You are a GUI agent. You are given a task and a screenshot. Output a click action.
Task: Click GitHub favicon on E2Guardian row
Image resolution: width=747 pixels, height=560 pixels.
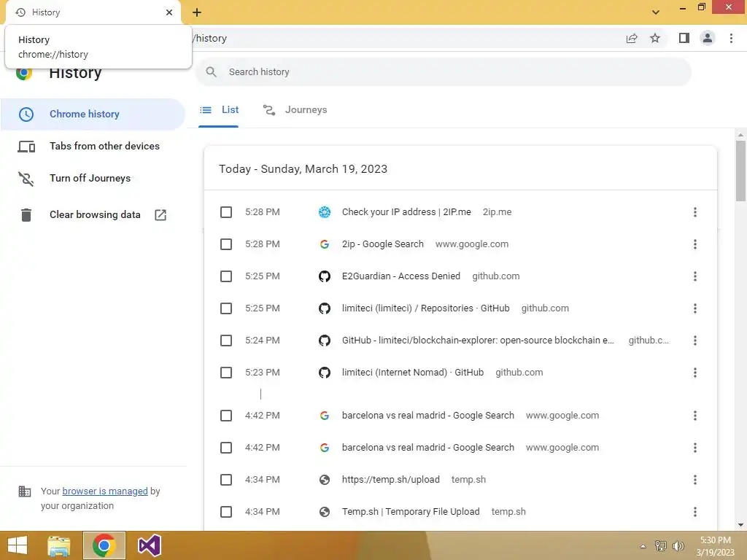click(325, 276)
